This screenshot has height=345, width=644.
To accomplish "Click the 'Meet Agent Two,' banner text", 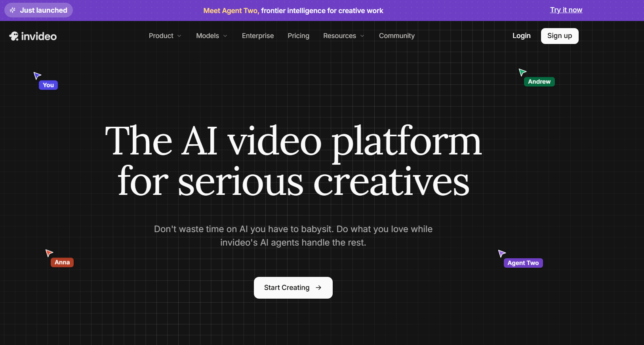I will click(231, 11).
